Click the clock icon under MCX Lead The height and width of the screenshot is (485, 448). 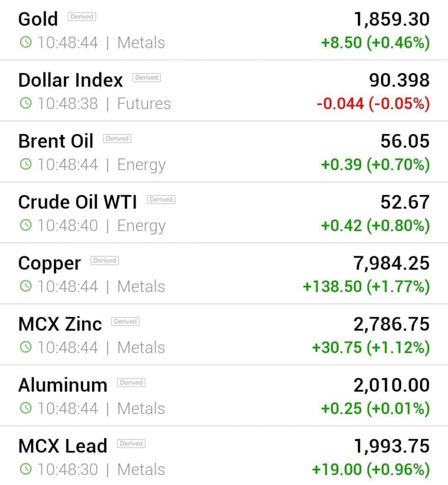click(x=26, y=468)
